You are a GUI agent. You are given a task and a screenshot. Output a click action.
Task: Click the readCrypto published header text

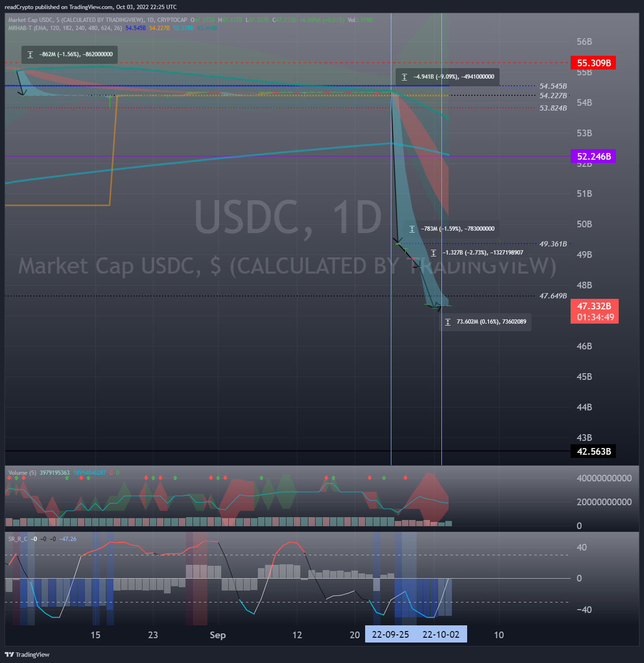pyautogui.click(x=91, y=7)
